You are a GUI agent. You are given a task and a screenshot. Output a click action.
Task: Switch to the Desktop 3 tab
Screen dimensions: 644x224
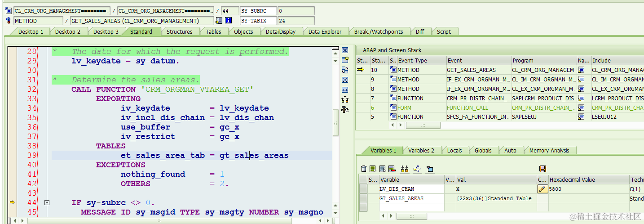coord(106,31)
